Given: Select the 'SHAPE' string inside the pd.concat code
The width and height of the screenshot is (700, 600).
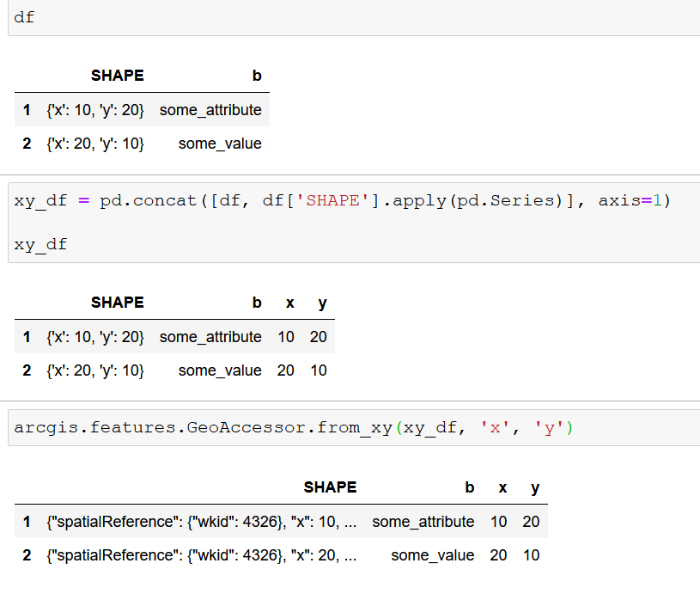Looking at the screenshot, I should [x=334, y=201].
